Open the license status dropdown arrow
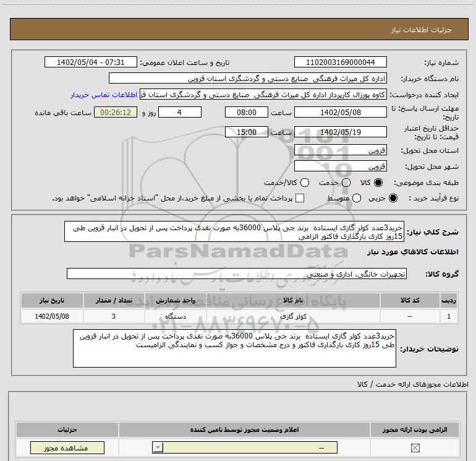This screenshot has width=476, height=461. click(x=158, y=447)
